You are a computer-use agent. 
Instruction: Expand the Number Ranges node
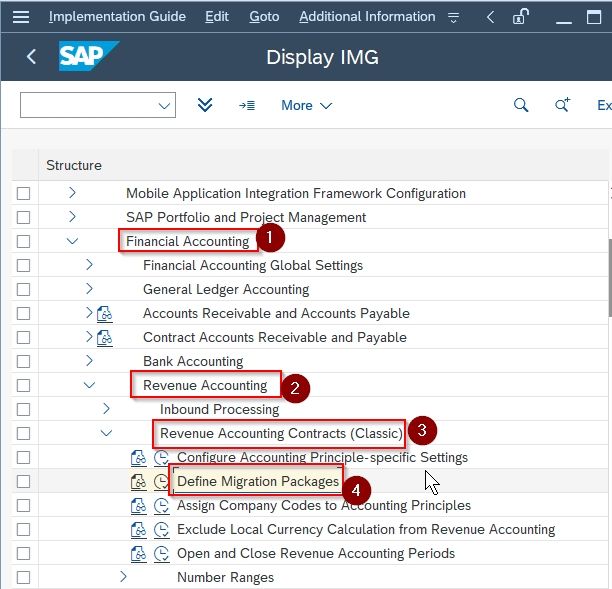click(x=123, y=577)
